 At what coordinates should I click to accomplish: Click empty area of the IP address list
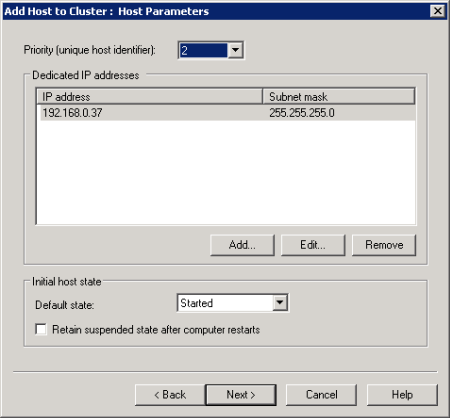pyautogui.click(x=226, y=172)
